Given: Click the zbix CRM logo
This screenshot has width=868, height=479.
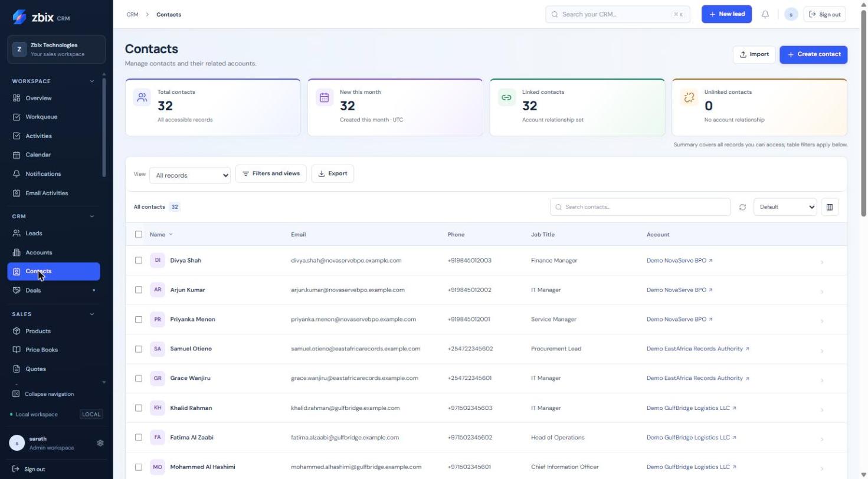Looking at the screenshot, I should [41, 17].
